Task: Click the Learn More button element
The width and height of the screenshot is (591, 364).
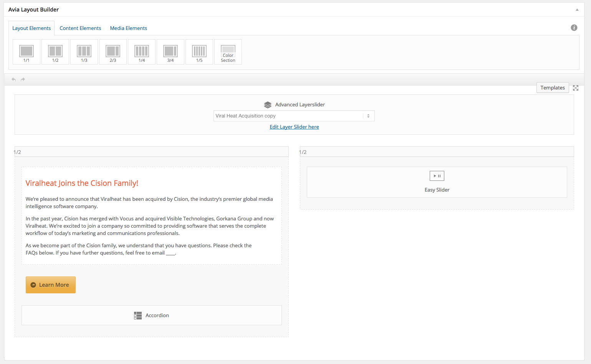Action: pos(51,285)
